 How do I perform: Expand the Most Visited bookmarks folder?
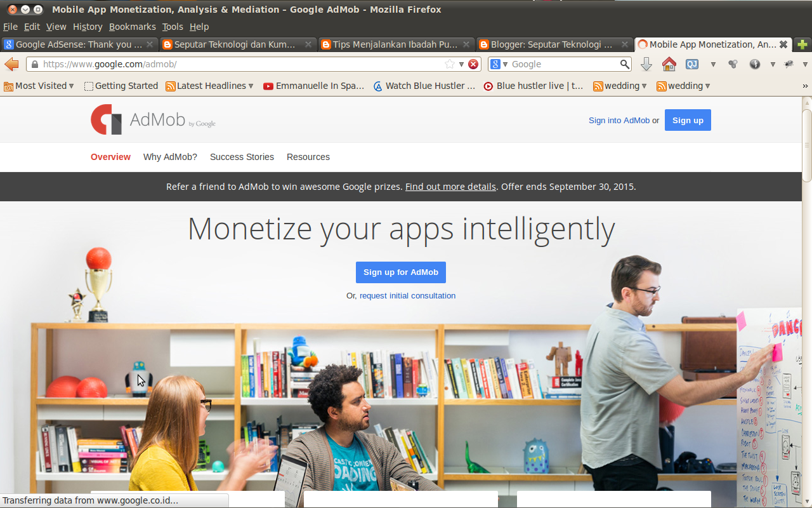(39, 86)
